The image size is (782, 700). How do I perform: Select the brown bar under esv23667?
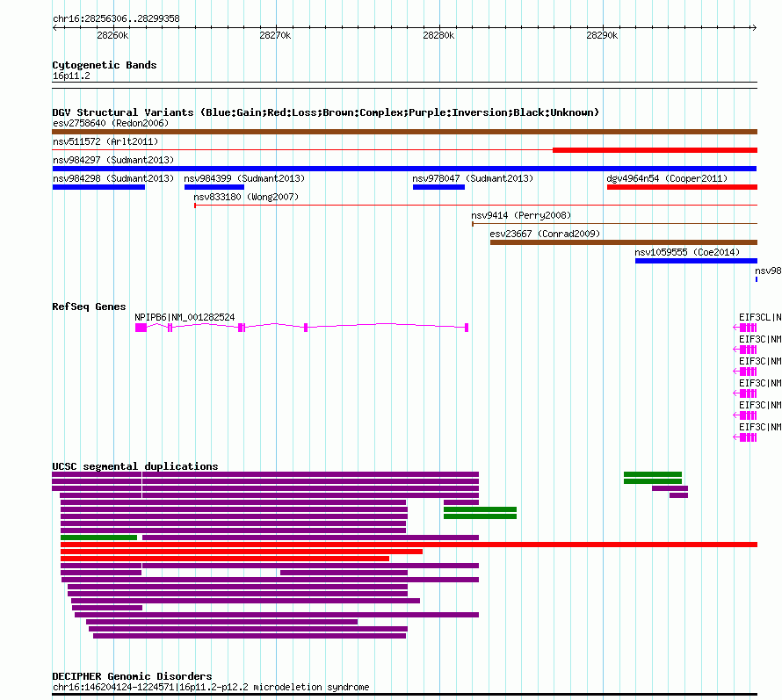624,242
